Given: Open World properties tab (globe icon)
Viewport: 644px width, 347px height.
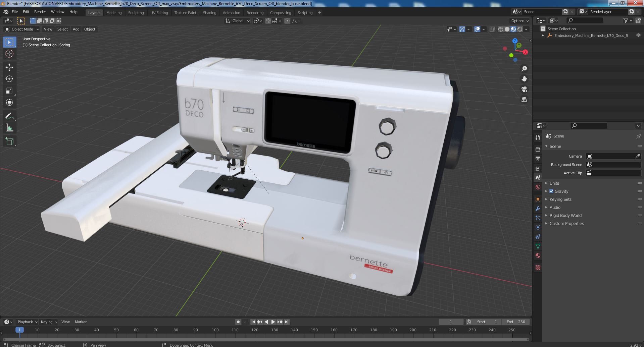Looking at the screenshot, I should 538,187.
